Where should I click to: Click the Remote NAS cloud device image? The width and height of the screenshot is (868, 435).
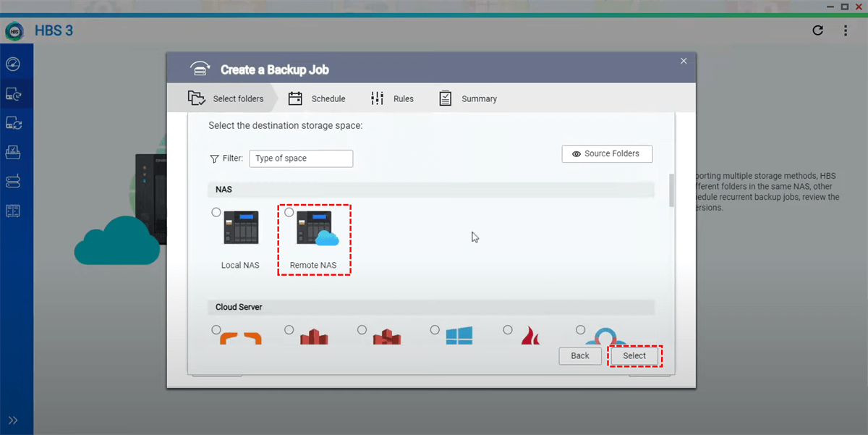(318, 229)
